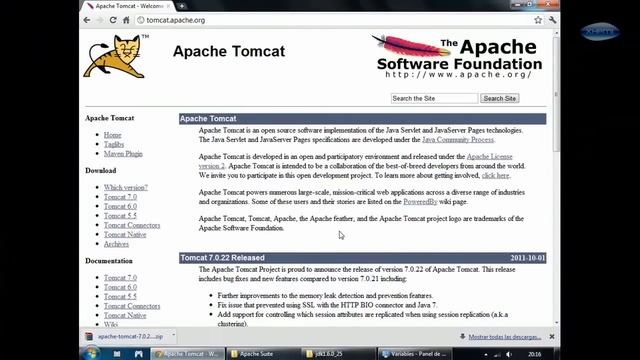Go back with the browser back arrow
Viewport: 640px width, 360px height.
(87, 20)
